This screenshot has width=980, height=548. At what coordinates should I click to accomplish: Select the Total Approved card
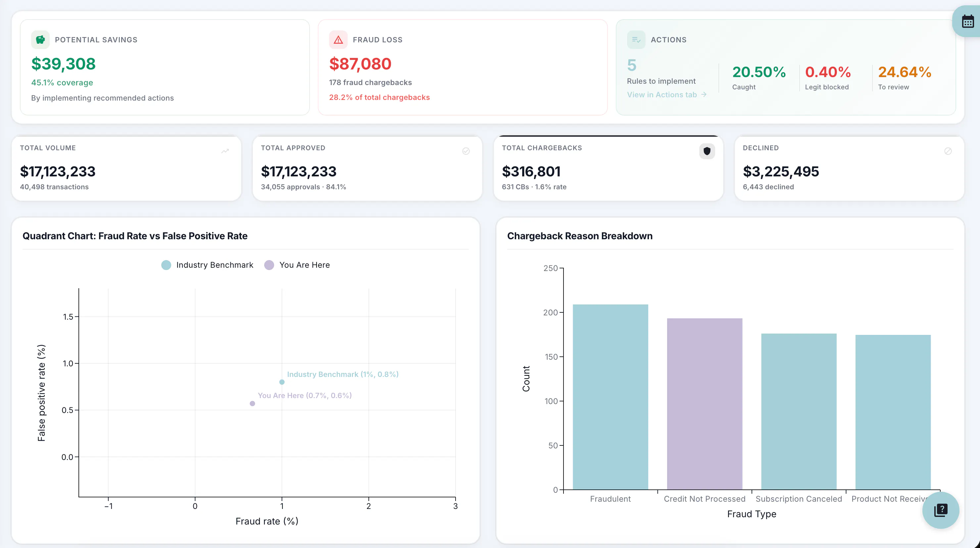[367, 168]
